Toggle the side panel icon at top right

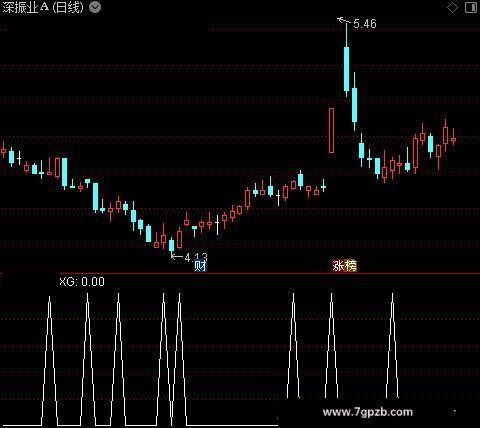tap(471, 8)
